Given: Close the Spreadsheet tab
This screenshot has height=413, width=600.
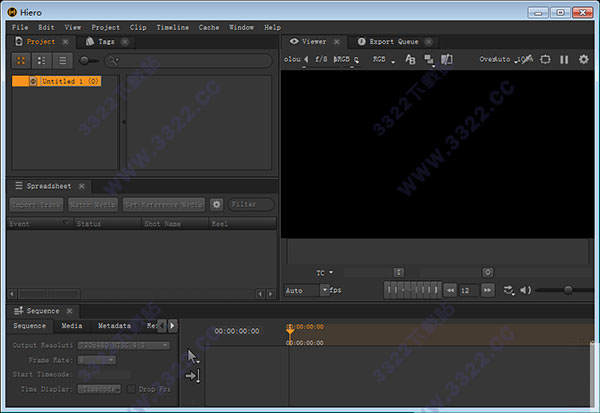Looking at the screenshot, I should pyautogui.click(x=82, y=186).
